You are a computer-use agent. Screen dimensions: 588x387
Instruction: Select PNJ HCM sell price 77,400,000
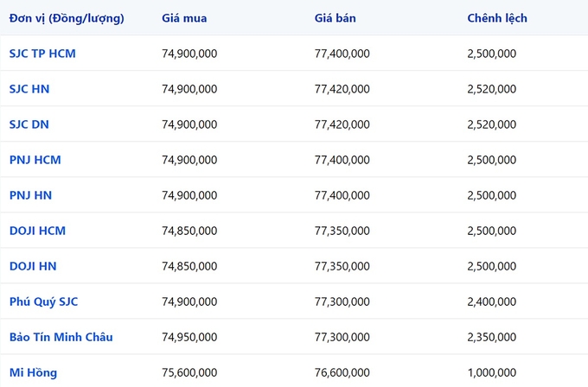click(x=342, y=160)
